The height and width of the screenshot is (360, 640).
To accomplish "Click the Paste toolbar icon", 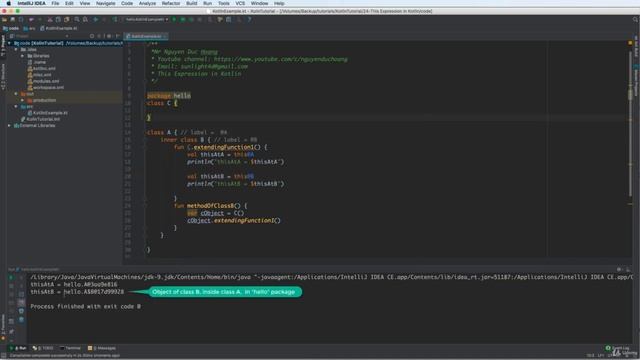I will click(x=67, y=19).
